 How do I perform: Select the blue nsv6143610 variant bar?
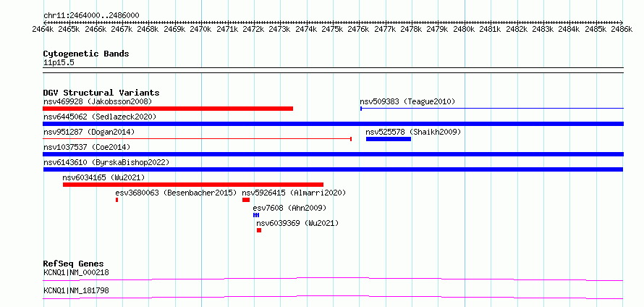click(x=333, y=169)
